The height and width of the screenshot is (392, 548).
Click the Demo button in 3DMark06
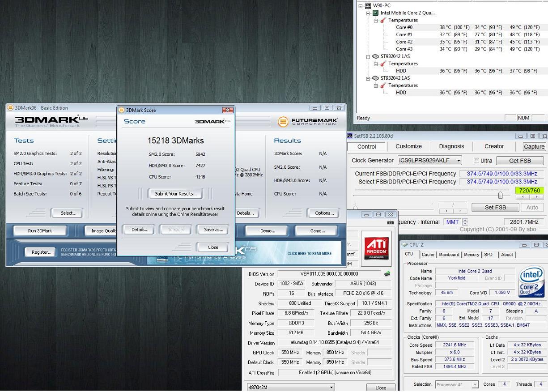pyautogui.click(x=267, y=231)
